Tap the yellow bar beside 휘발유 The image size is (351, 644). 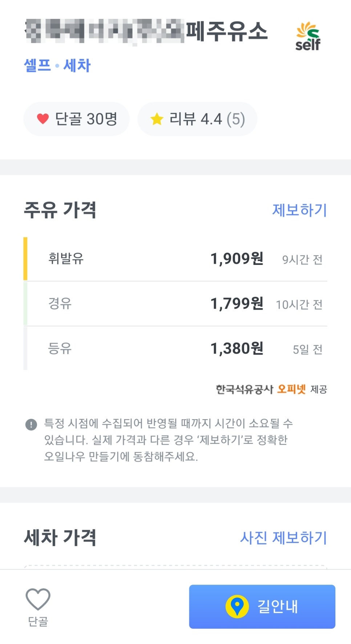pyautogui.click(x=25, y=259)
